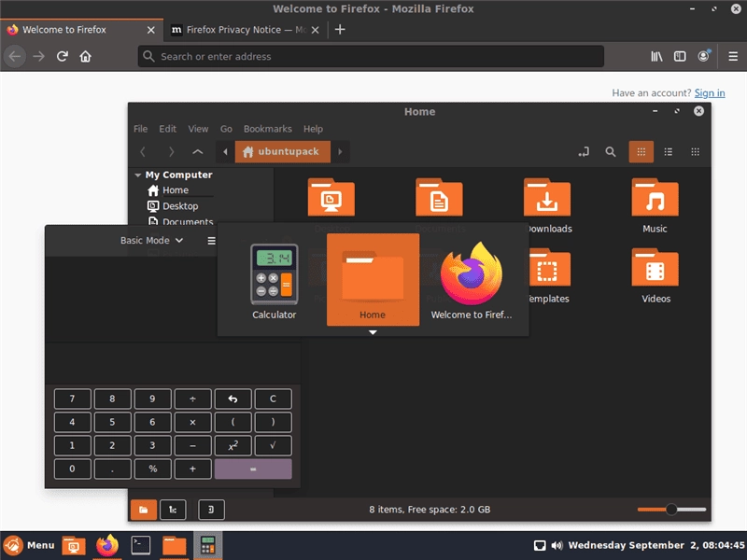Open Terminal from taskbar
747x560 pixels.
[141, 546]
